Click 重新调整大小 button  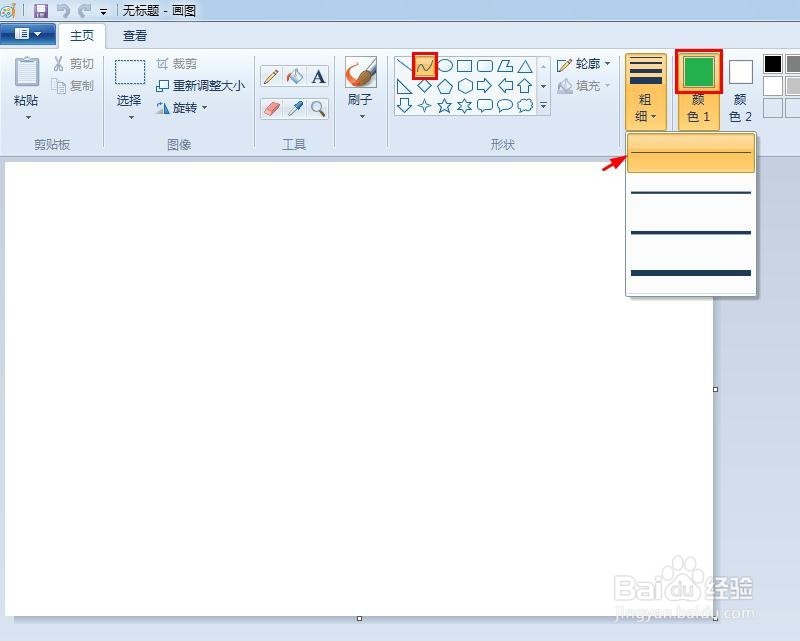pos(201,86)
